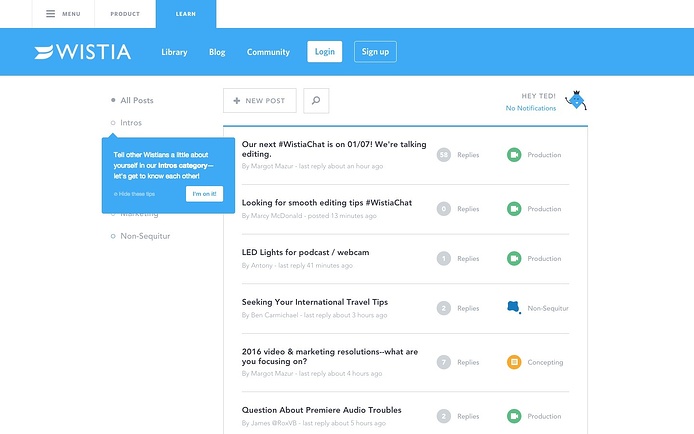Click the Concepting category label
The width and height of the screenshot is (694, 434).
click(x=545, y=362)
